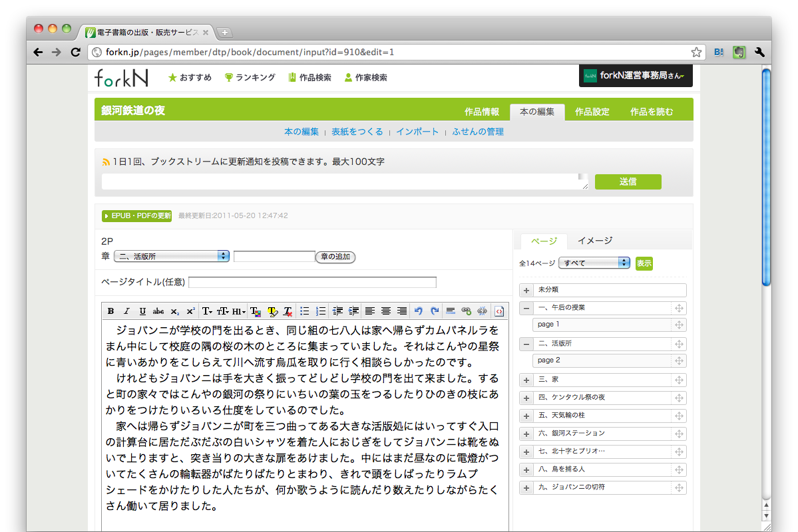Open the 表紙をつくる link

pyautogui.click(x=357, y=132)
